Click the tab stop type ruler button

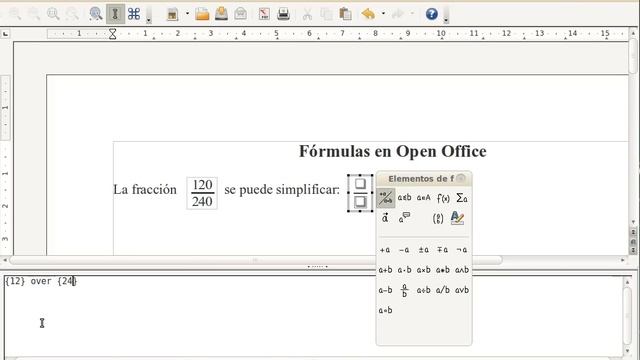(x=5, y=34)
